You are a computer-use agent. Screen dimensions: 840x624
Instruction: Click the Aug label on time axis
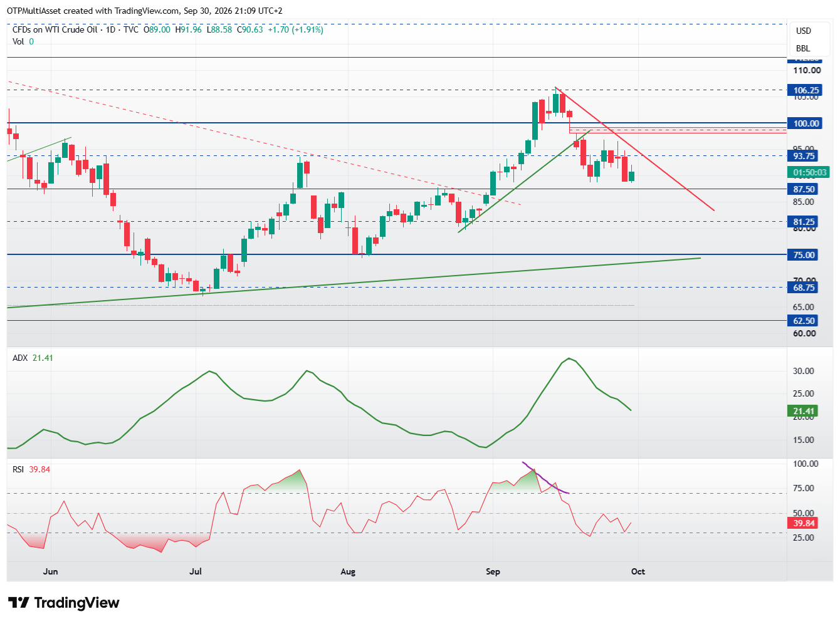coord(348,571)
